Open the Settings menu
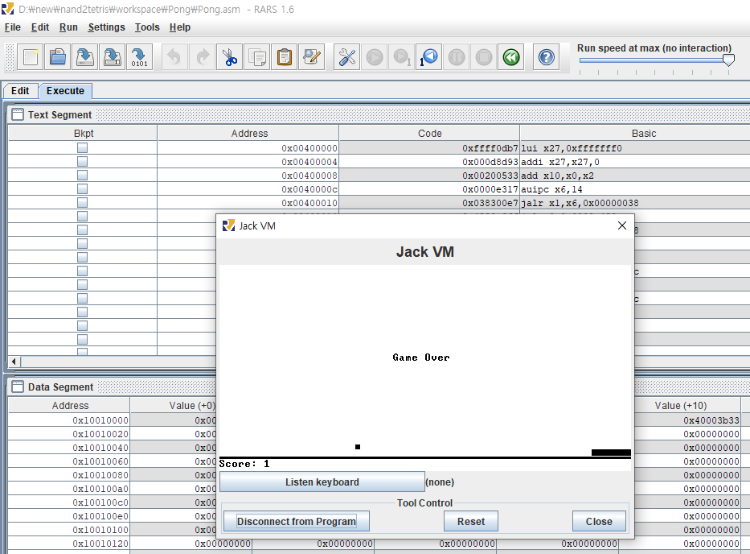750x554 pixels. [106, 27]
